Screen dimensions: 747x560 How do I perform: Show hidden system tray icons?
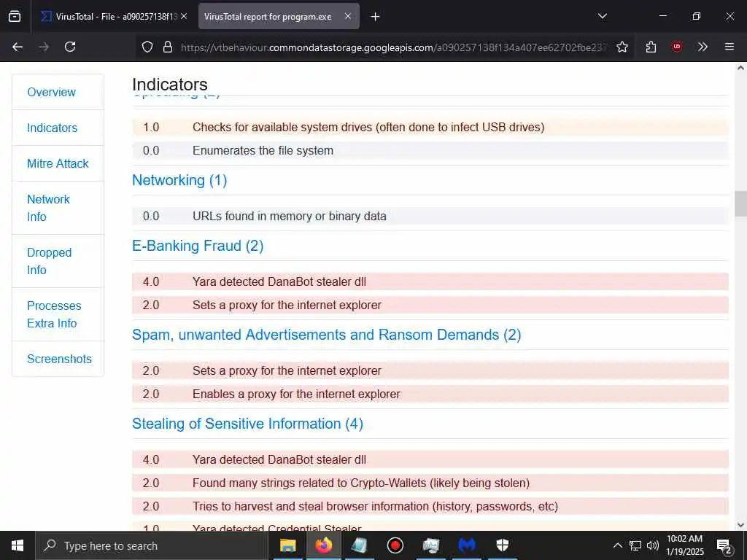pos(617,545)
